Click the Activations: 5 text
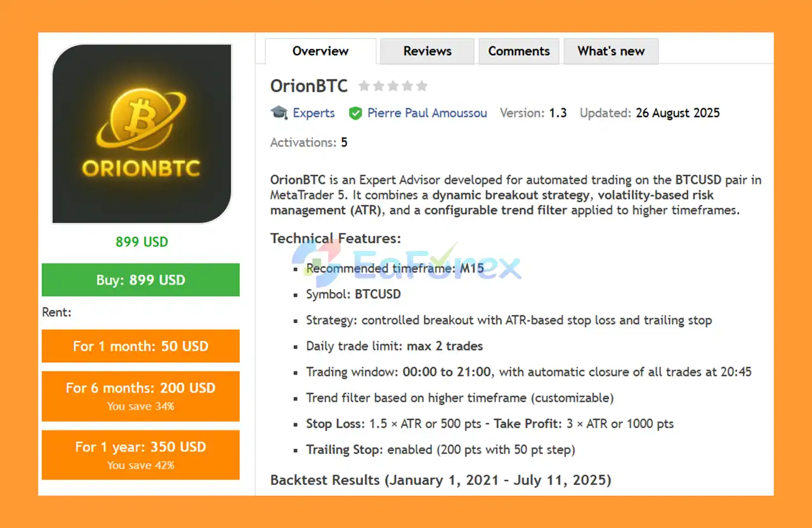Screen dimensions: 812x528 click(x=309, y=142)
